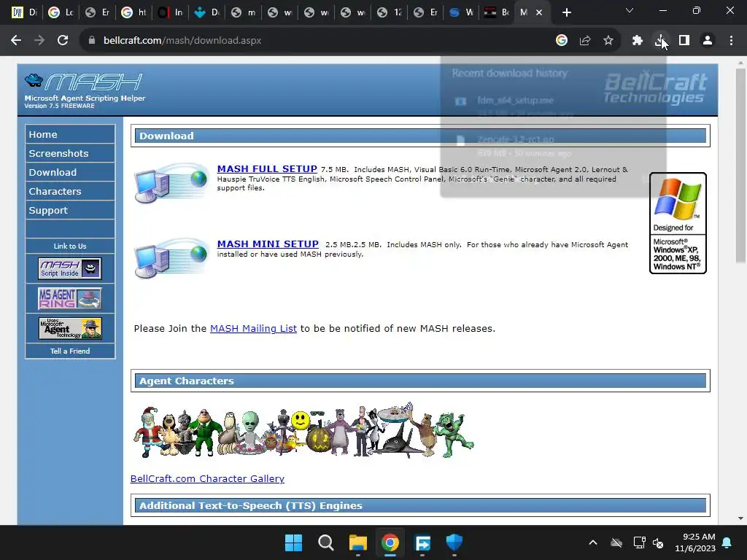Image resolution: width=747 pixels, height=560 pixels.
Task: Open Chrome three-dot menu
Action: pos(731,41)
